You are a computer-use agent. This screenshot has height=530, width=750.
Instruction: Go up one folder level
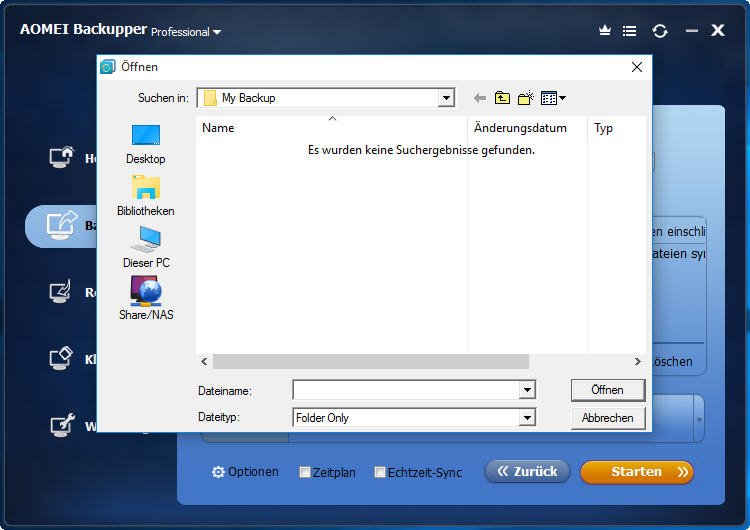click(x=502, y=98)
